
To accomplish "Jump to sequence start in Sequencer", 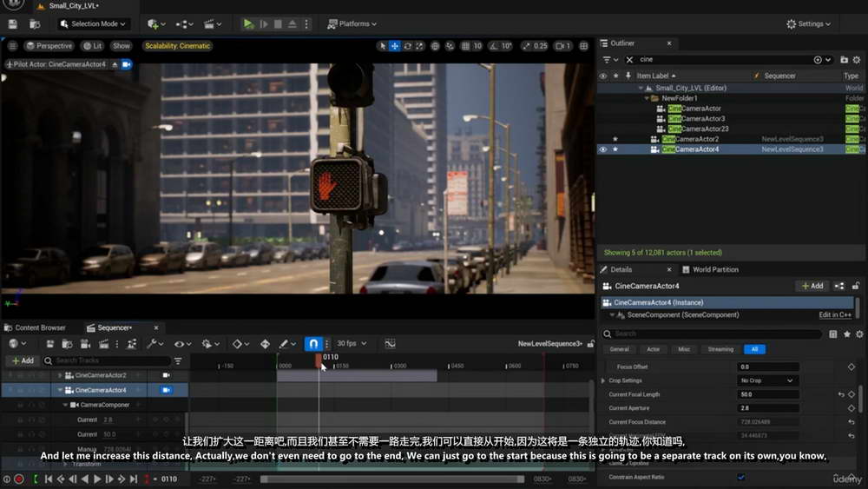I will coord(48,479).
